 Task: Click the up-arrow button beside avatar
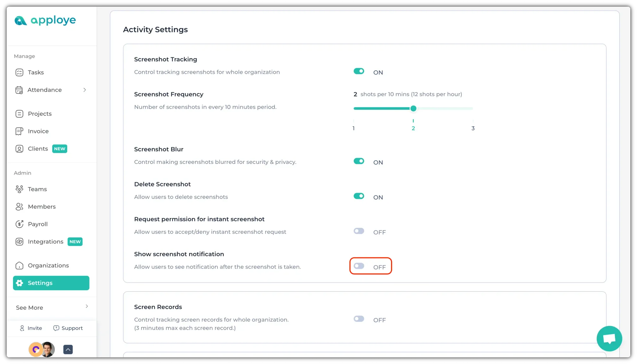68,350
